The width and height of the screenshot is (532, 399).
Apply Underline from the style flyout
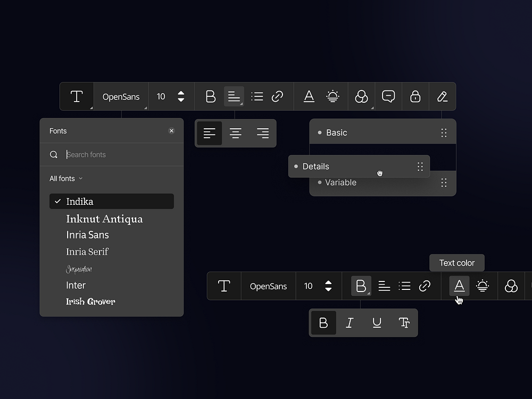tap(377, 322)
